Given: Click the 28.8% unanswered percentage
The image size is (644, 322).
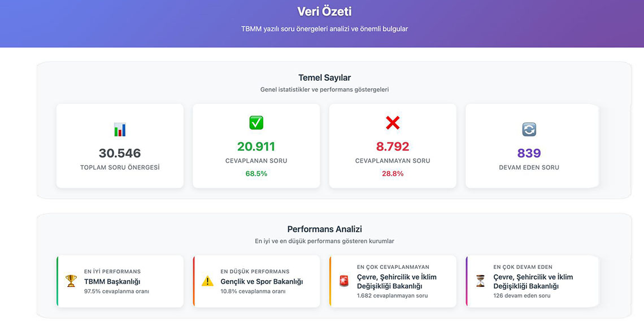Looking at the screenshot, I should [393, 174].
